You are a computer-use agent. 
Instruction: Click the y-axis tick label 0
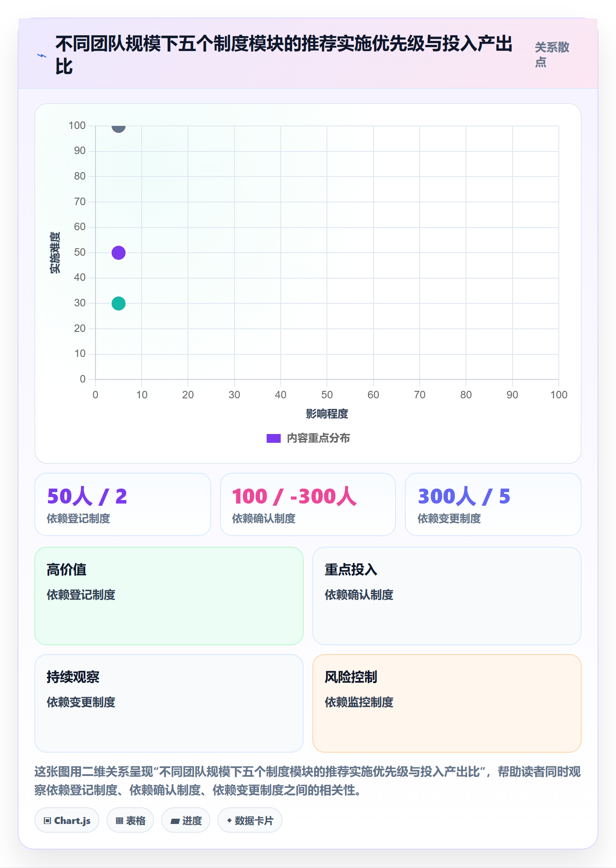(x=83, y=379)
